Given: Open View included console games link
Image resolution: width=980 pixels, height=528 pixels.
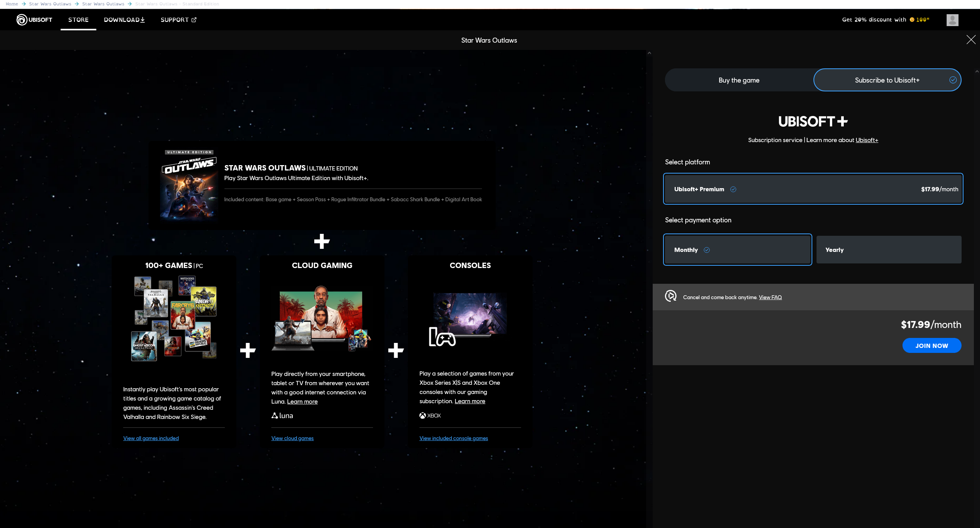Looking at the screenshot, I should click(x=454, y=438).
